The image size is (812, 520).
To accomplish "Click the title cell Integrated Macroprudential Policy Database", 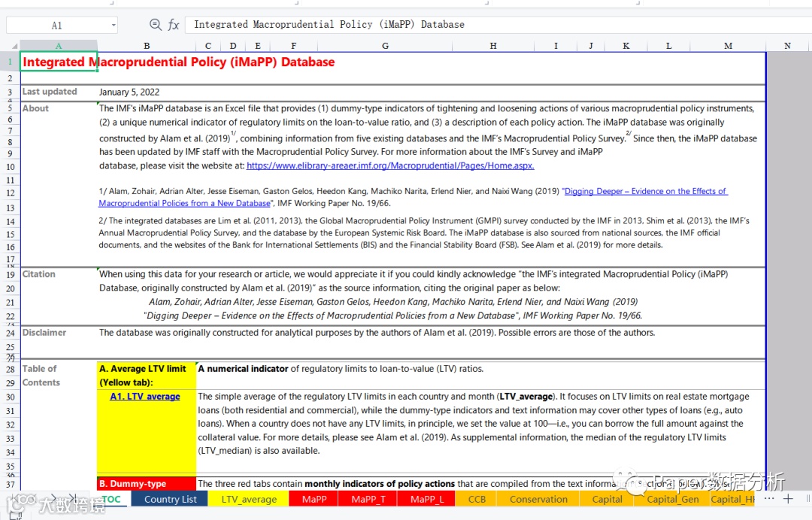I will 179,62.
